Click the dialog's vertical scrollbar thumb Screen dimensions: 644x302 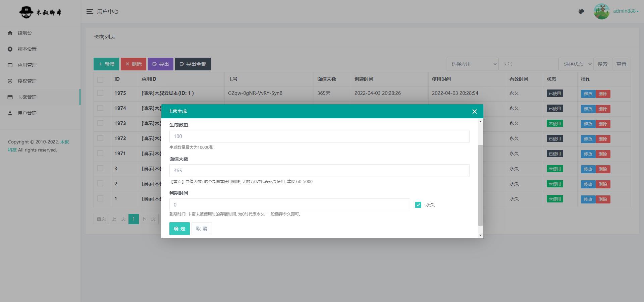click(x=480, y=185)
